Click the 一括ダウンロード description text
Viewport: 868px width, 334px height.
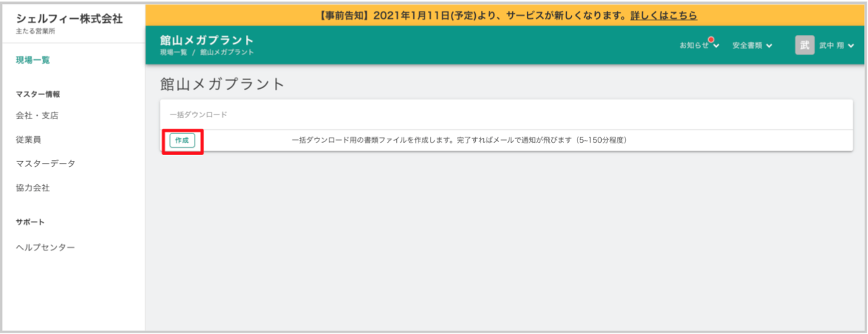pyautogui.click(x=460, y=140)
